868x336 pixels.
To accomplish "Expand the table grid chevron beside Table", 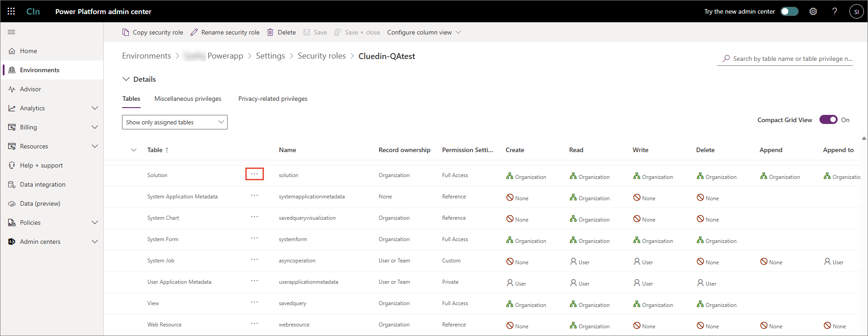I will coord(134,150).
